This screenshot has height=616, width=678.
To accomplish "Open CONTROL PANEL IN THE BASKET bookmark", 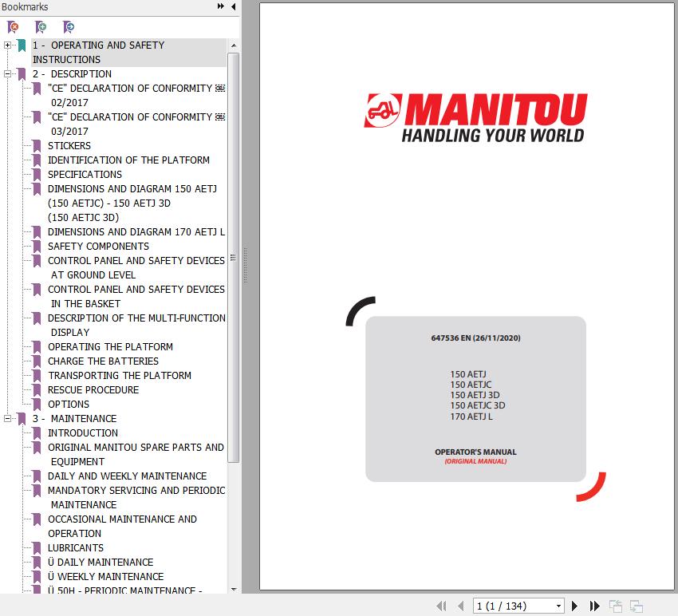I will coord(136,296).
